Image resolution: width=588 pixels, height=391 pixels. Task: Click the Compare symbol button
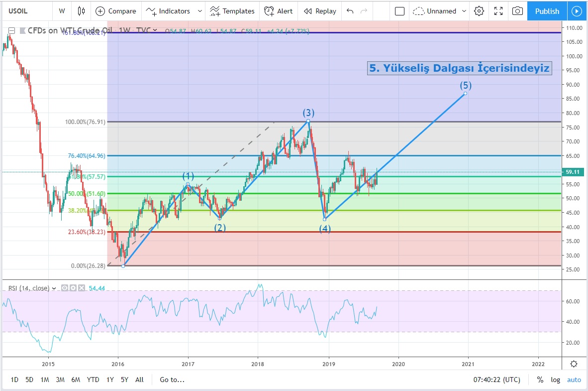coord(116,11)
